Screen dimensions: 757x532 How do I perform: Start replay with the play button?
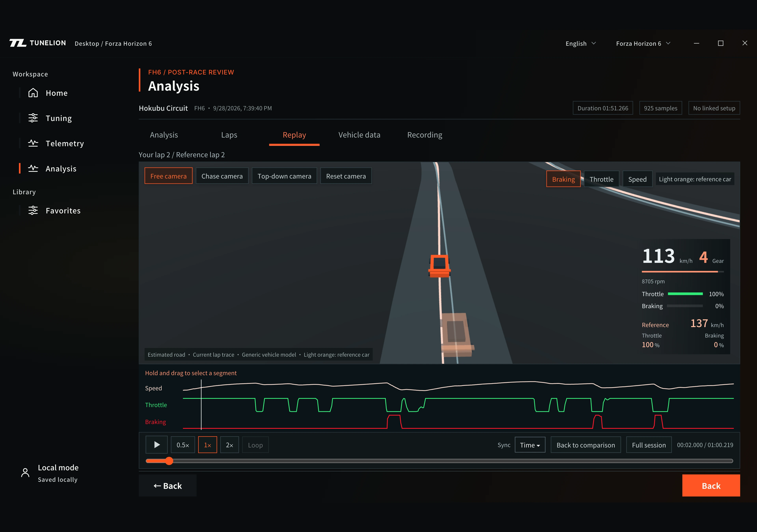[157, 445]
